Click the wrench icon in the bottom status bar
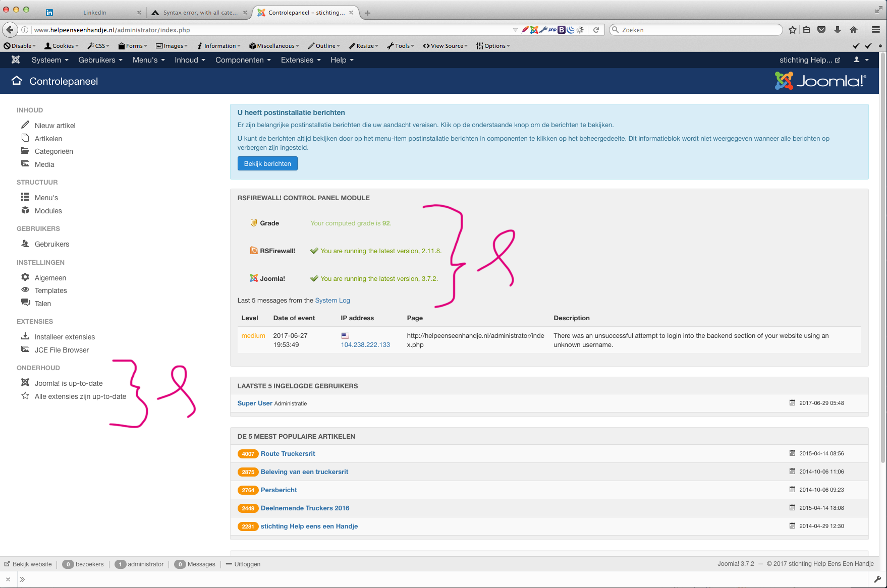The height and width of the screenshot is (588, 887). coord(877,579)
